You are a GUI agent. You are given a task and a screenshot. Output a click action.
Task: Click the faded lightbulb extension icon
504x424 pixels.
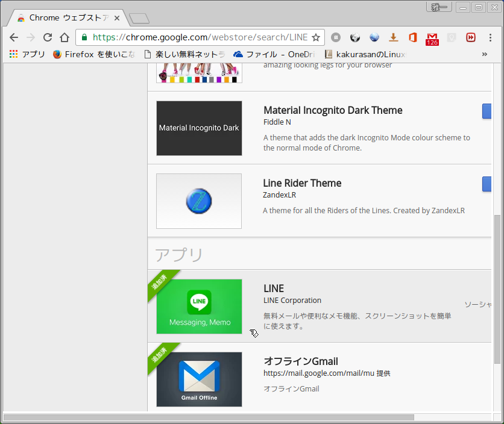coord(452,37)
